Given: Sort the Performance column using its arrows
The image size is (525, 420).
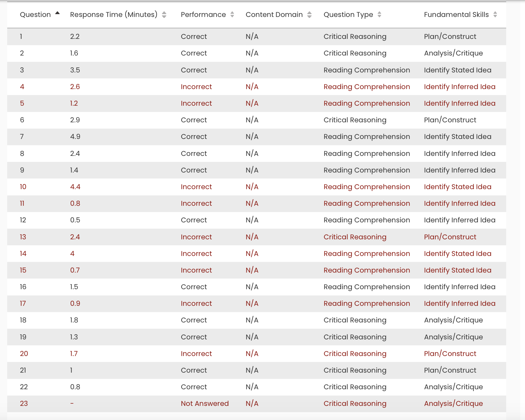Looking at the screenshot, I should (x=232, y=14).
